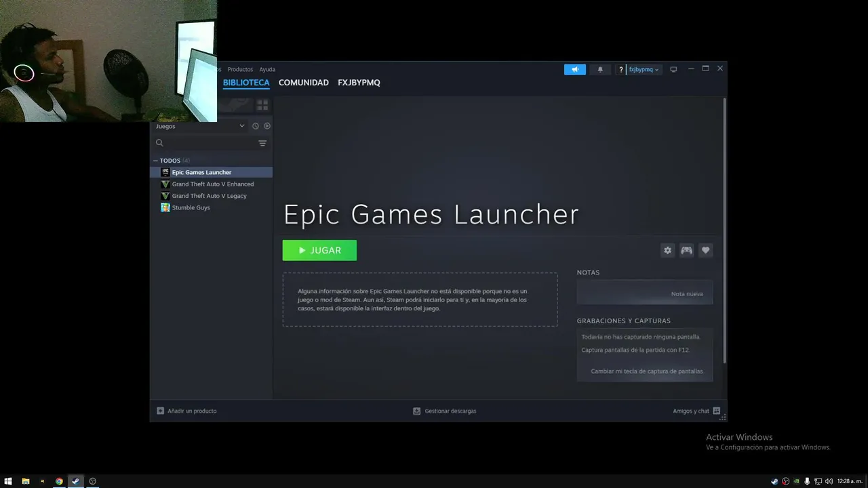Open the Windows Start menu
Image resolution: width=868 pixels, height=488 pixels.
pos(8,481)
